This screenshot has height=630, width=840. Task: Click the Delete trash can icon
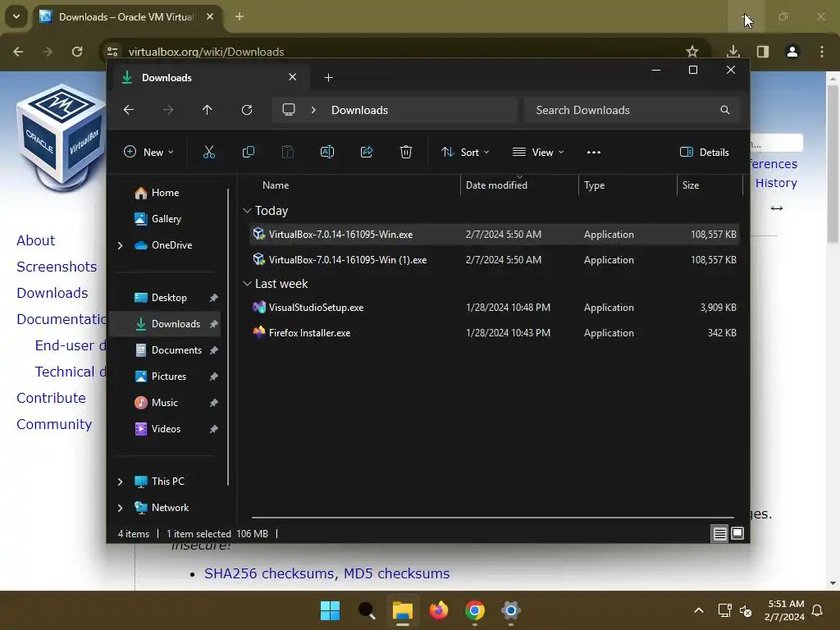406,152
